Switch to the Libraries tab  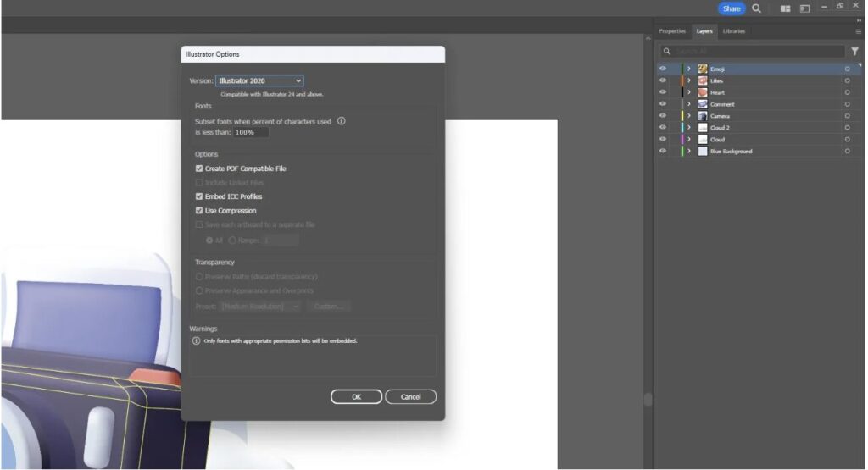[x=734, y=31]
